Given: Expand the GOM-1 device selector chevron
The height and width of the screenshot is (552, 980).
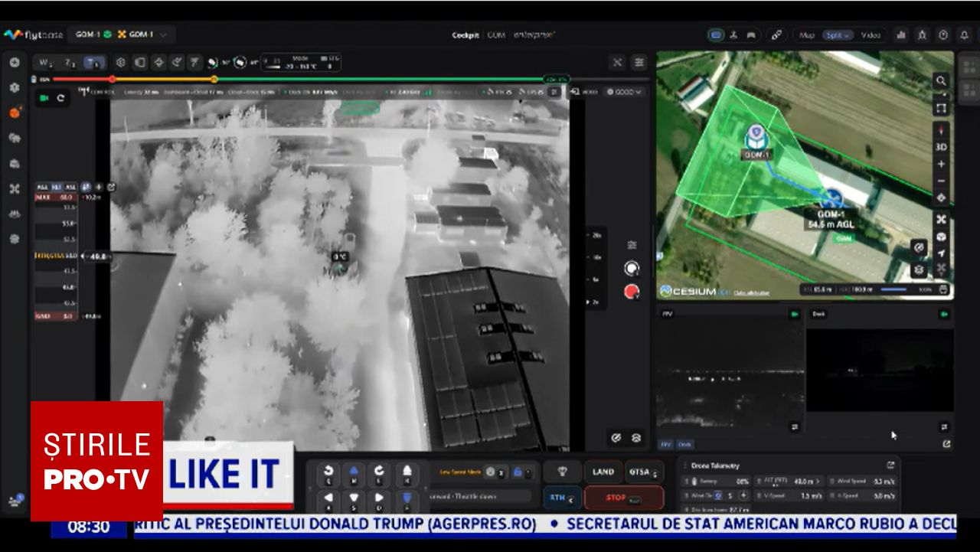Looking at the screenshot, I should (163, 34).
